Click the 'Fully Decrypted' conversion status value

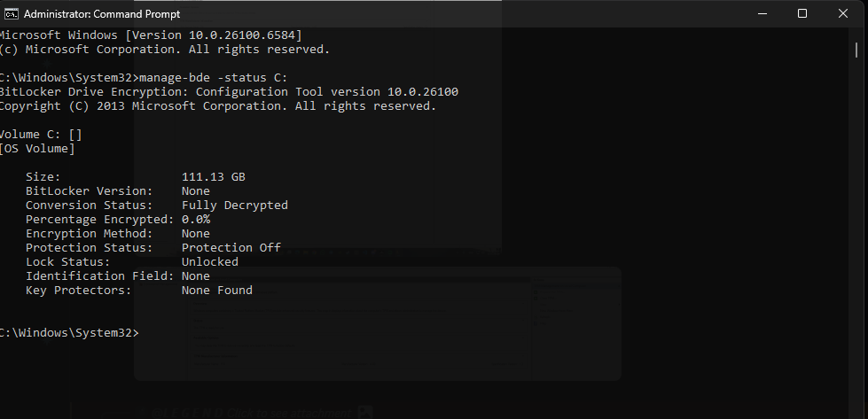click(x=235, y=206)
